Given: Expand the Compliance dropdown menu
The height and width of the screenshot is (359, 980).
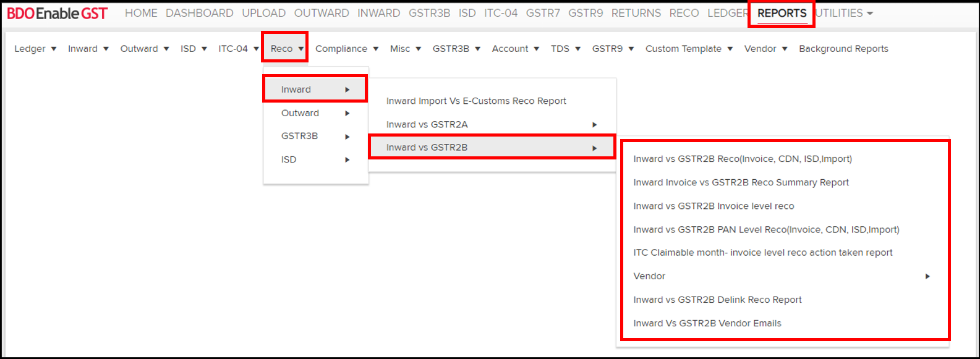Looking at the screenshot, I should click(x=346, y=49).
